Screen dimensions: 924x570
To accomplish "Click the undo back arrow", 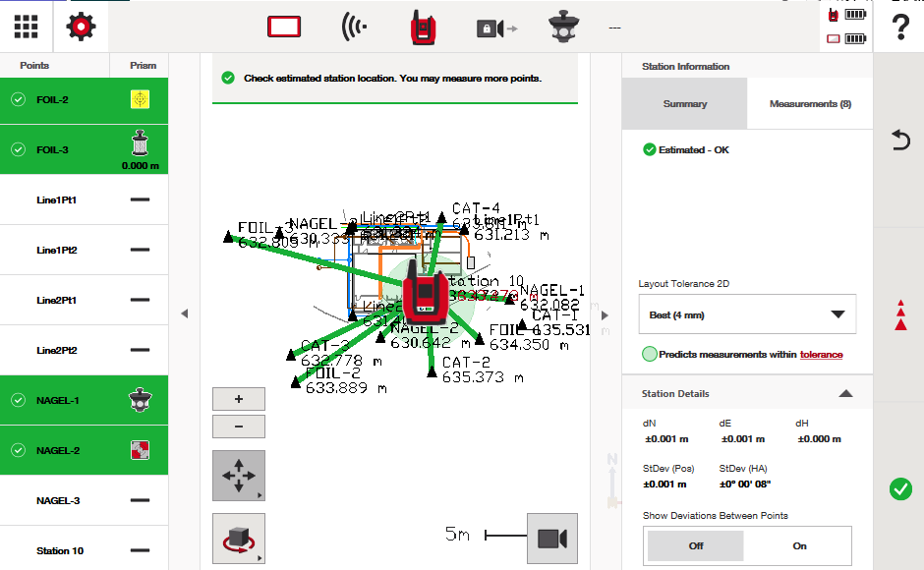I will click(899, 141).
